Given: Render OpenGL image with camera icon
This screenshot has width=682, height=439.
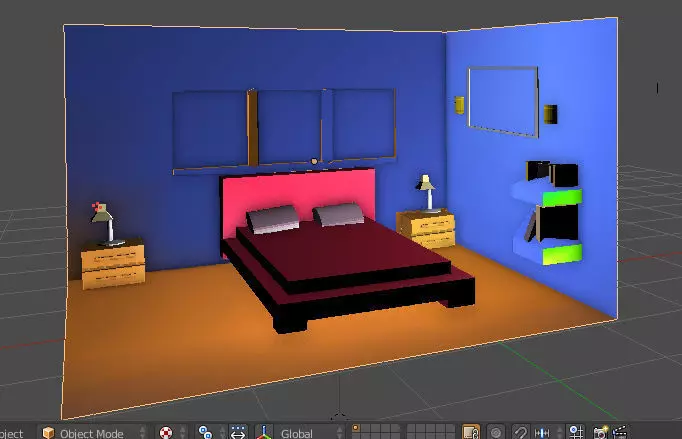Looking at the screenshot, I should [601, 433].
